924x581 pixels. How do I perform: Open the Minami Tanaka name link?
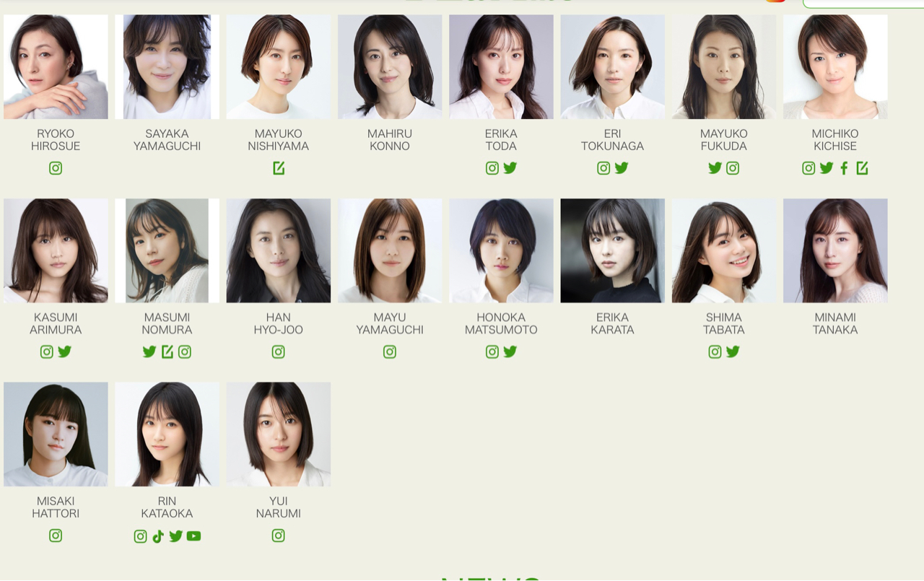pyautogui.click(x=835, y=323)
